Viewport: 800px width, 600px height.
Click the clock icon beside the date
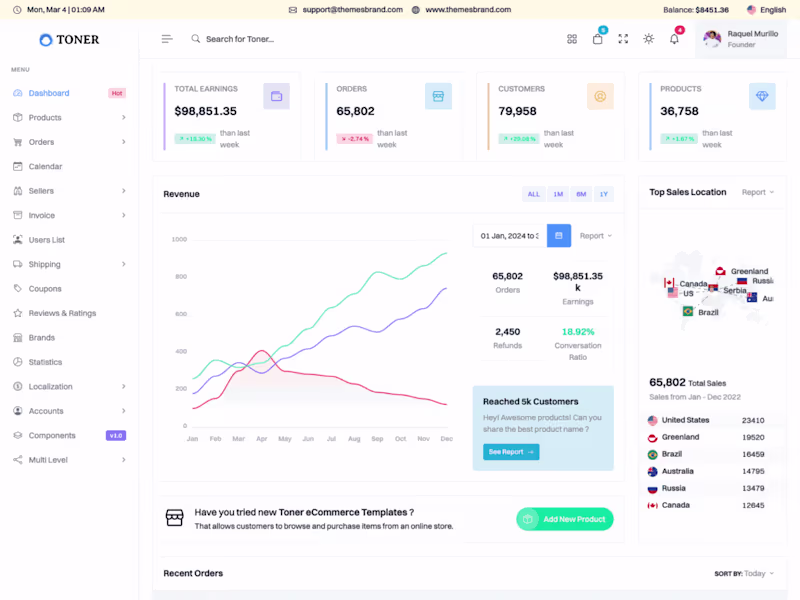point(17,10)
